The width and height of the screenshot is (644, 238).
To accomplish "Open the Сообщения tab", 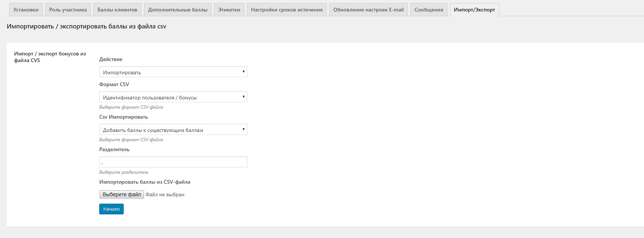I will (428, 10).
